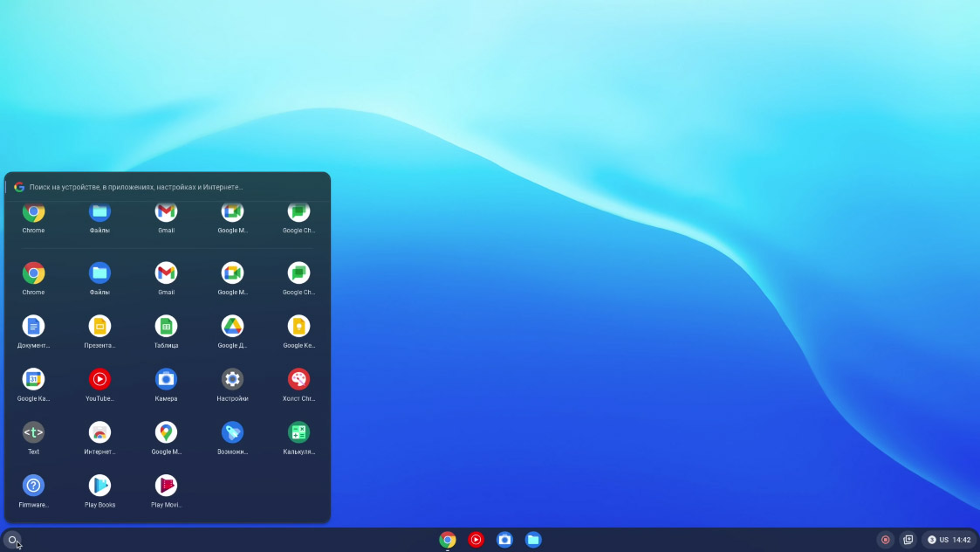Screen dimensions: 980x552
Task: Open Google Chat in the main app grid below the divider
Action: 298,273
